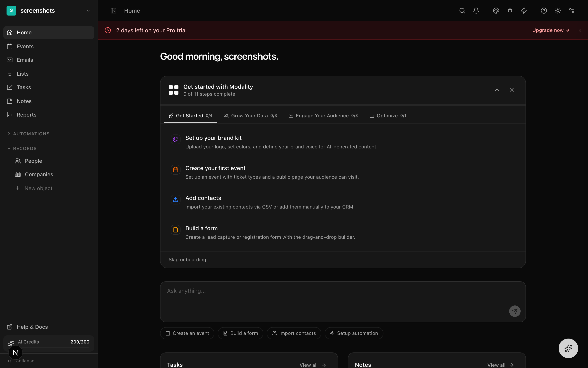This screenshot has width=588, height=368.
Task: Switch to Engage Your Audience tab
Action: [x=323, y=116]
